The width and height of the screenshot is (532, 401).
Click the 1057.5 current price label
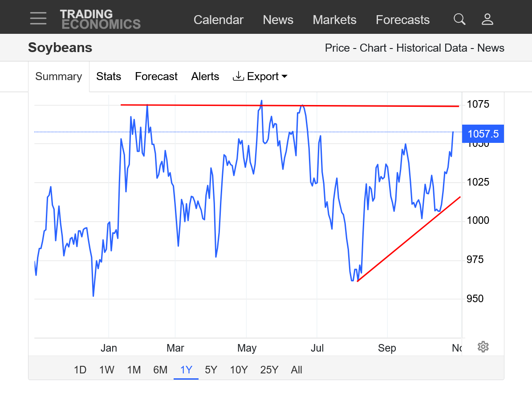[x=483, y=134]
